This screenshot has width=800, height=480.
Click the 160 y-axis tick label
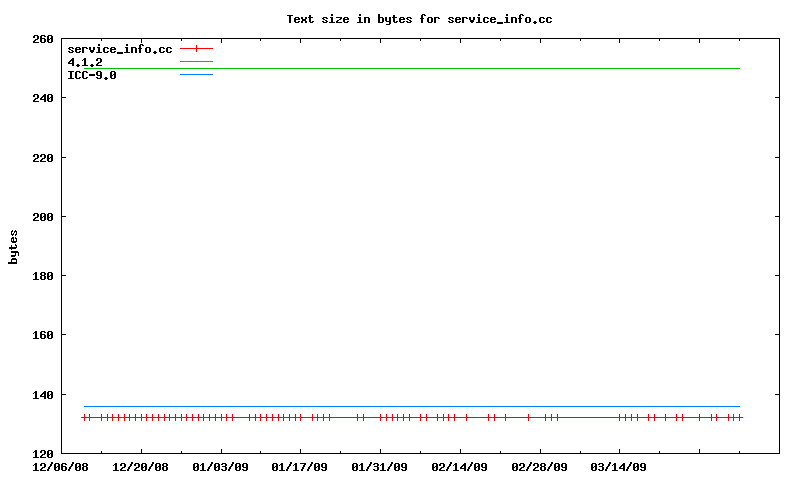[43, 335]
